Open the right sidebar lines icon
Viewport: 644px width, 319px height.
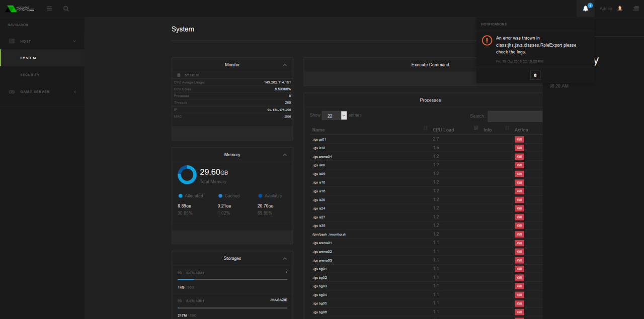(x=636, y=9)
